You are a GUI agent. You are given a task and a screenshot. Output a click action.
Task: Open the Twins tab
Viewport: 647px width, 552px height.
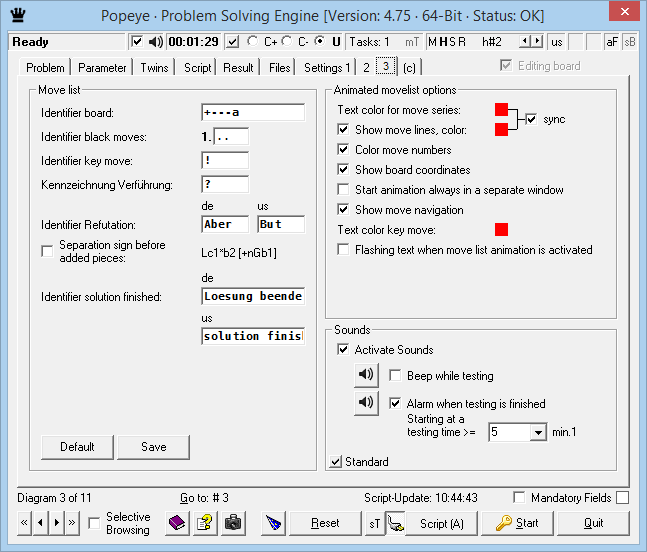tap(154, 68)
